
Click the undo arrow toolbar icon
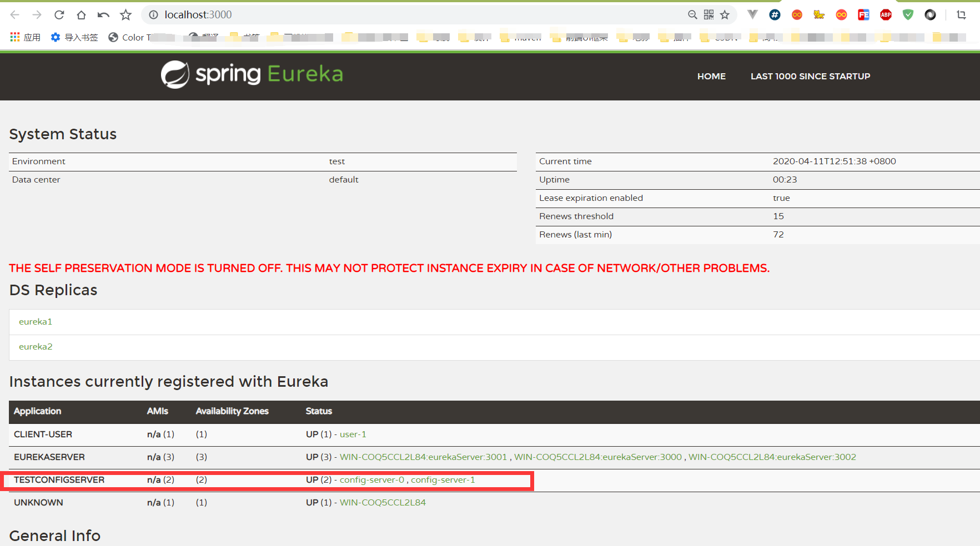coord(103,15)
